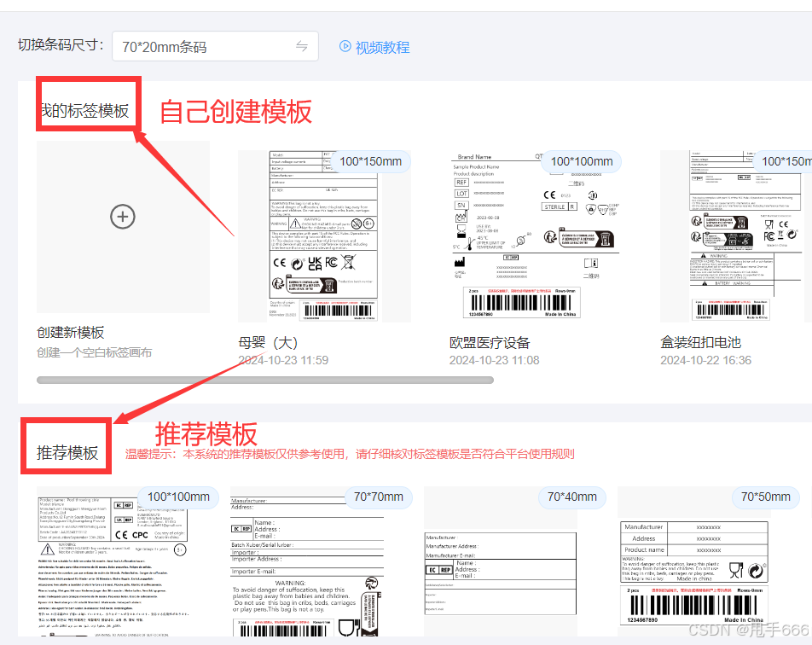Click the 70*50mm size badge

[x=765, y=497]
